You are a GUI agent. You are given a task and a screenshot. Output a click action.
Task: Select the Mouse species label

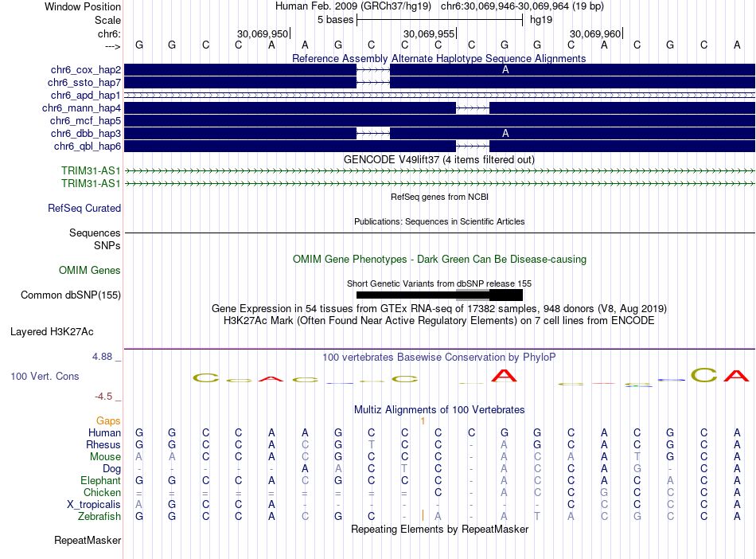coord(106,457)
